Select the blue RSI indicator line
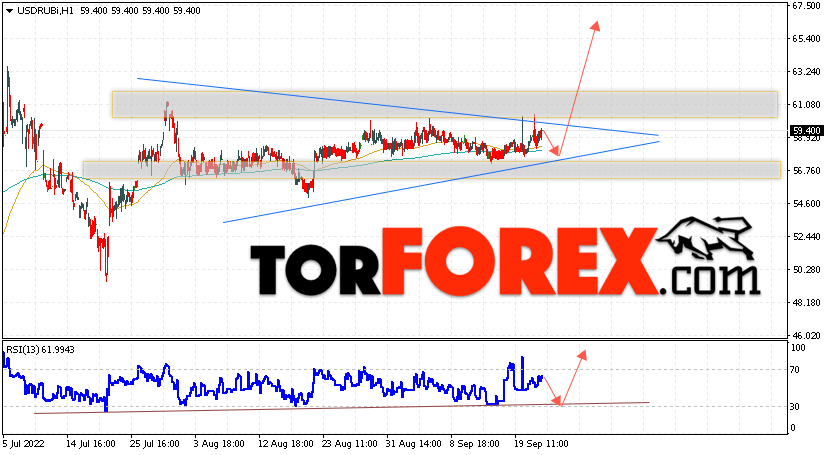The image size is (828, 455). [273, 383]
